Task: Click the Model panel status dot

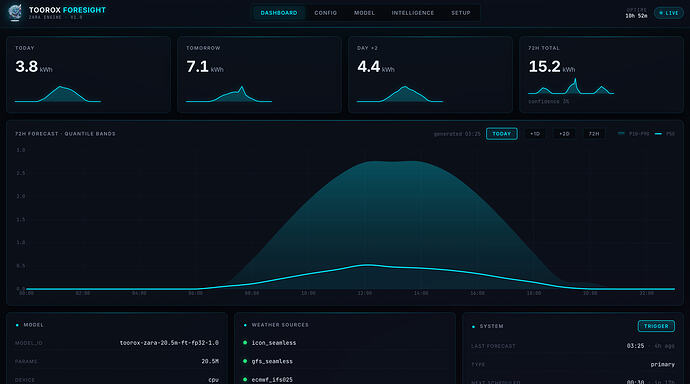Action: pyautogui.click(x=17, y=325)
